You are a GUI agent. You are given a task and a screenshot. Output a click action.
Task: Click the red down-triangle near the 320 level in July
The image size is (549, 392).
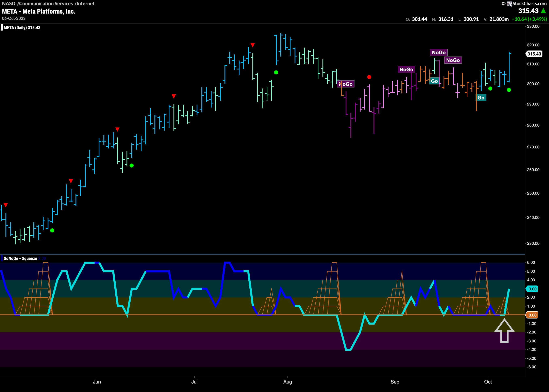(252, 45)
